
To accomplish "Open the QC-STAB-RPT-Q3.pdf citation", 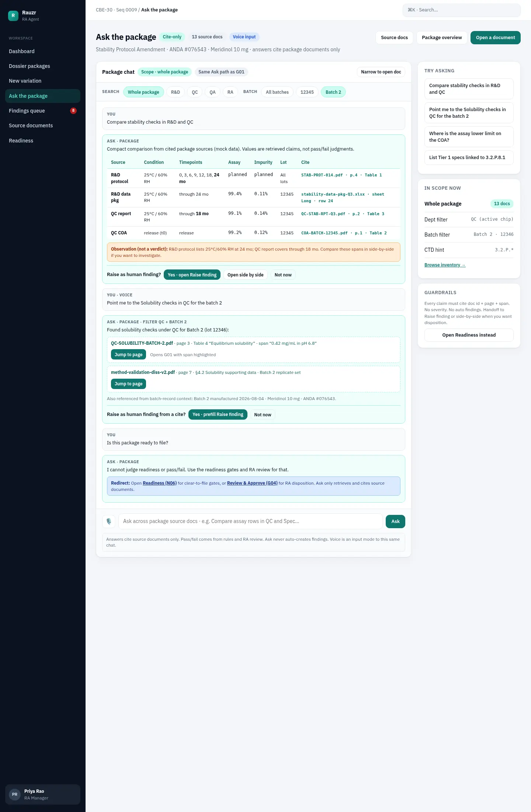I will coord(343,214).
